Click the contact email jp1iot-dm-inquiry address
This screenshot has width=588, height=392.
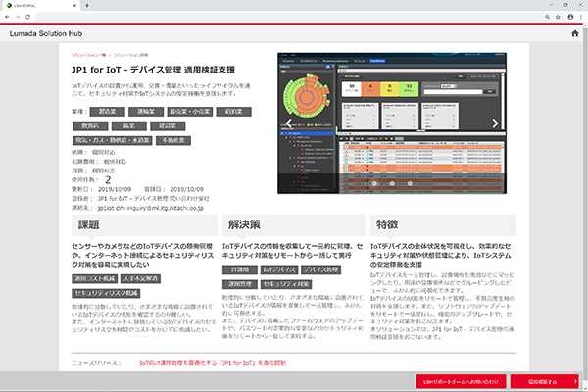point(150,208)
